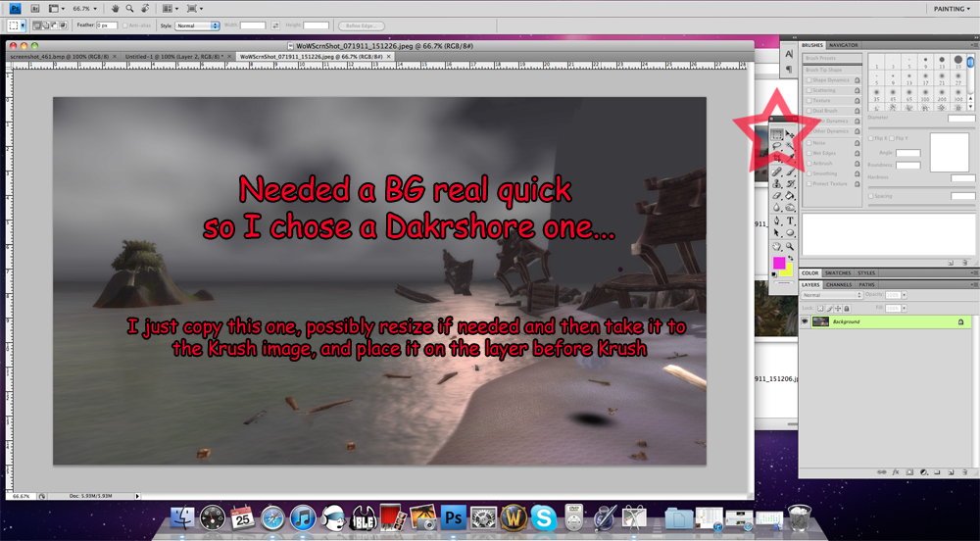Click the Hand tool in top bar
Screen dimensions: 980x541
click(116, 9)
